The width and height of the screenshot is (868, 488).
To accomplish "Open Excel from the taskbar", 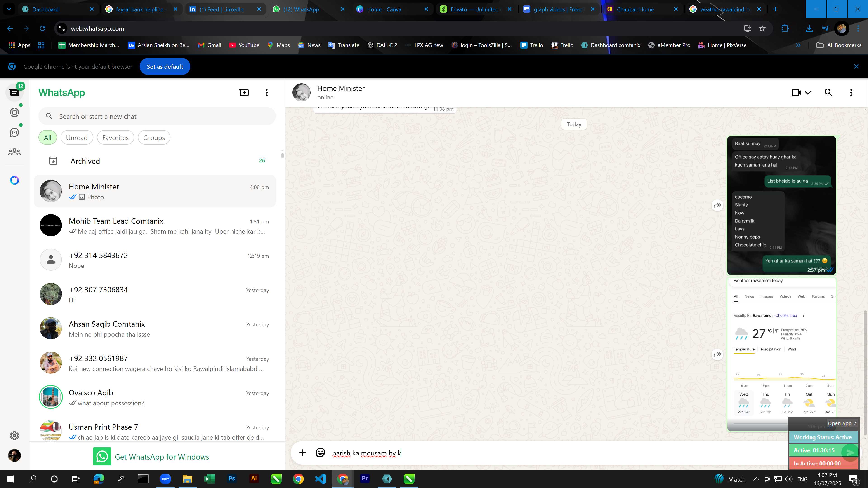I will click(x=209, y=479).
